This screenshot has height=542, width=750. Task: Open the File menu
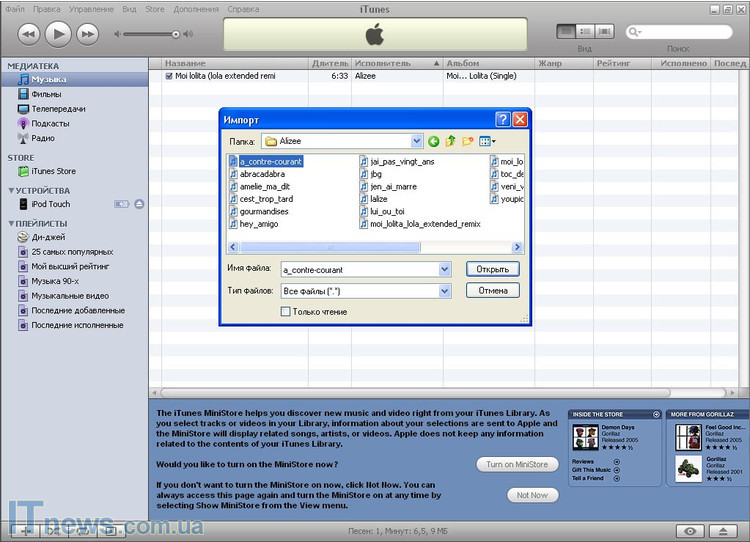point(15,9)
